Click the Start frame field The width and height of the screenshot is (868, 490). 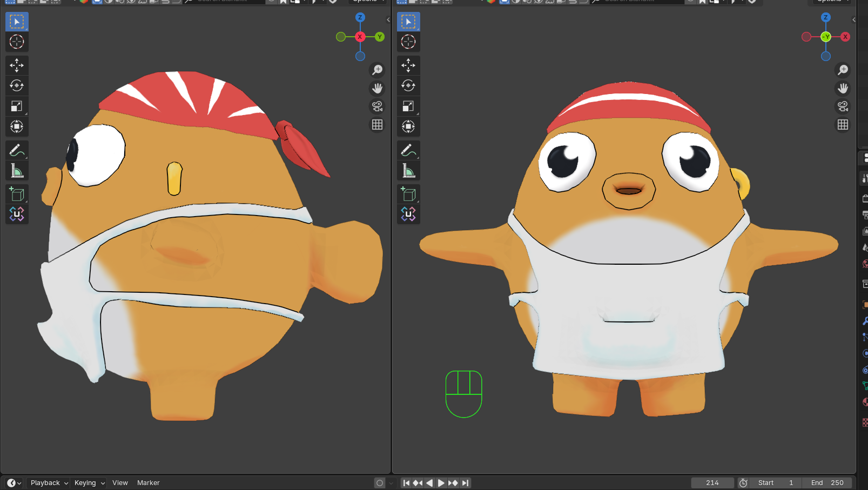pos(776,483)
